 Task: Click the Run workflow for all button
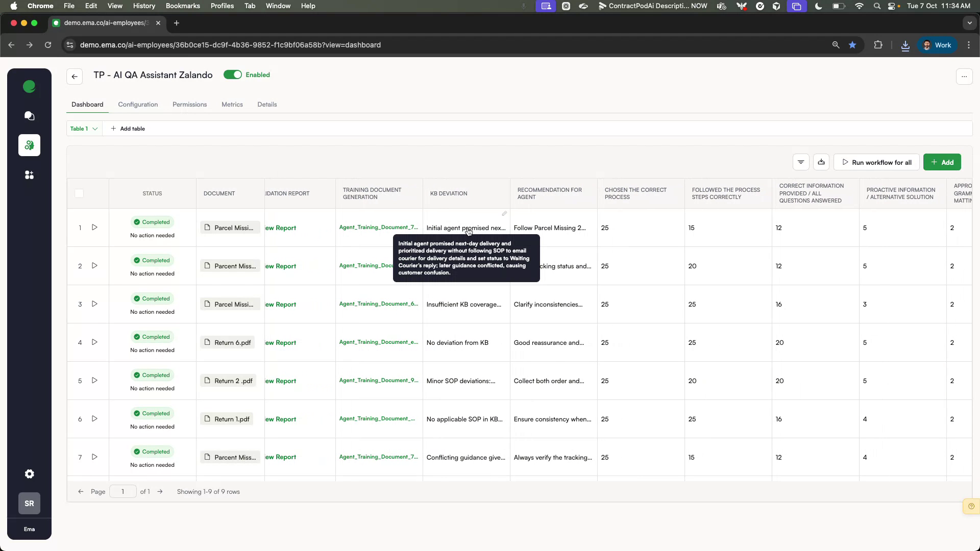pos(876,162)
